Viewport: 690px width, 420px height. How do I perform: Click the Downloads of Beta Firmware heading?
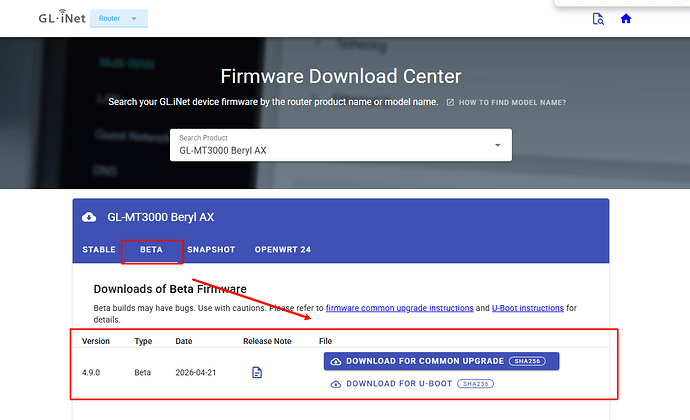170,289
